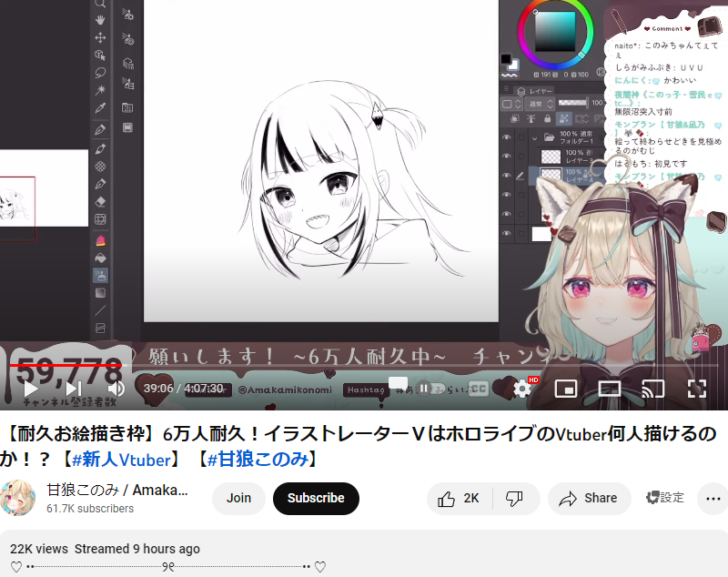Subscribe to the channel
This screenshot has width=728, height=577.
coord(316,498)
